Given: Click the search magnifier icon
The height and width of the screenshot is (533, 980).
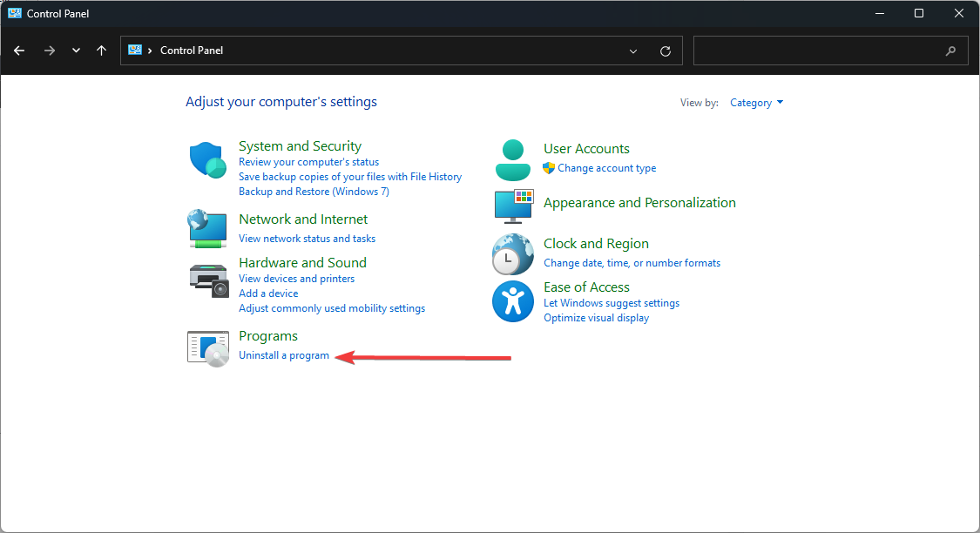Looking at the screenshot, I should click(950, 51).
